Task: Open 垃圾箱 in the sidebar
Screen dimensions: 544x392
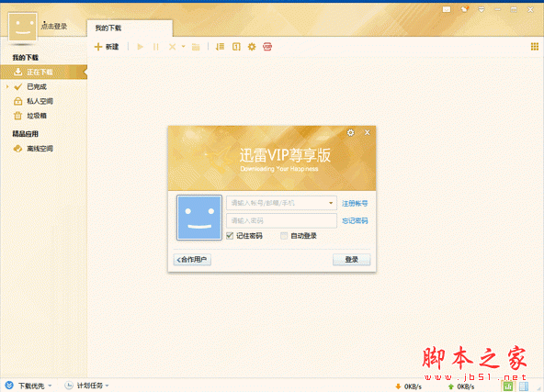Action: 37,116
